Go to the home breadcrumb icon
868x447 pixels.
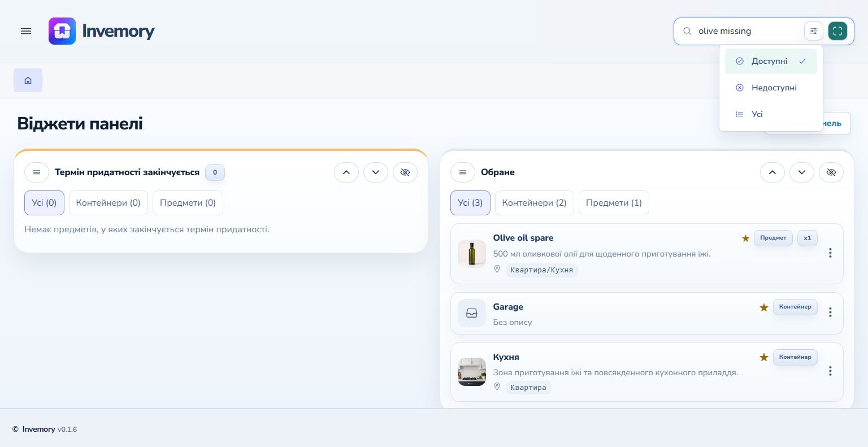coord(28,81)
